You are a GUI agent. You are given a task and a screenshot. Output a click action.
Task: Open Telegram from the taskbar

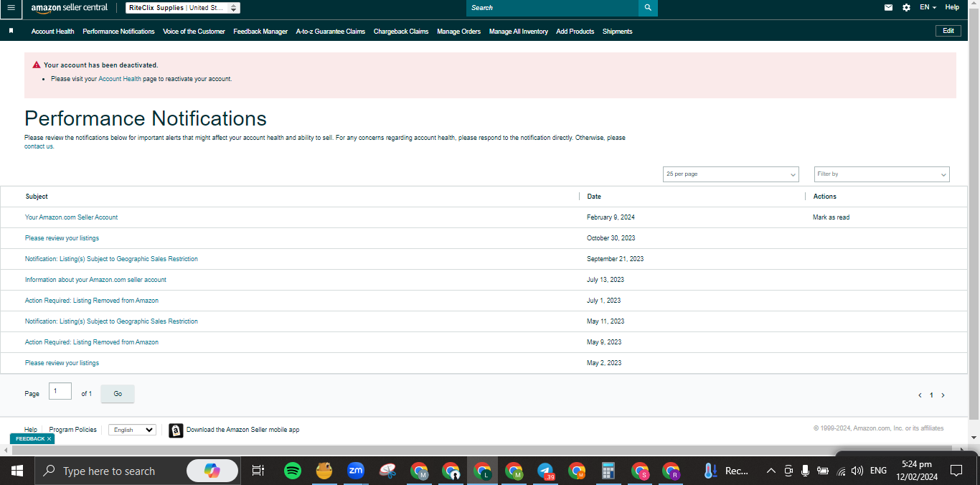[546, 471]
